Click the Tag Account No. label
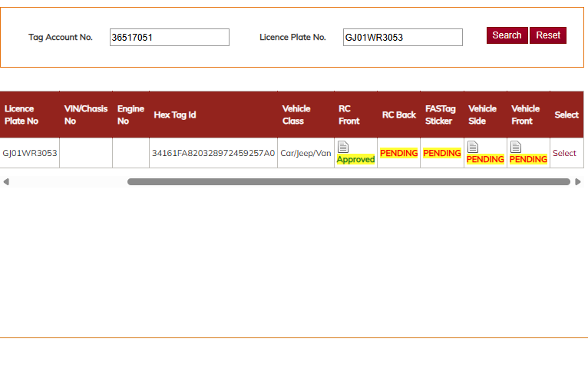The height and width of the screenshot is (372, 588). click(x=61, y=37)
